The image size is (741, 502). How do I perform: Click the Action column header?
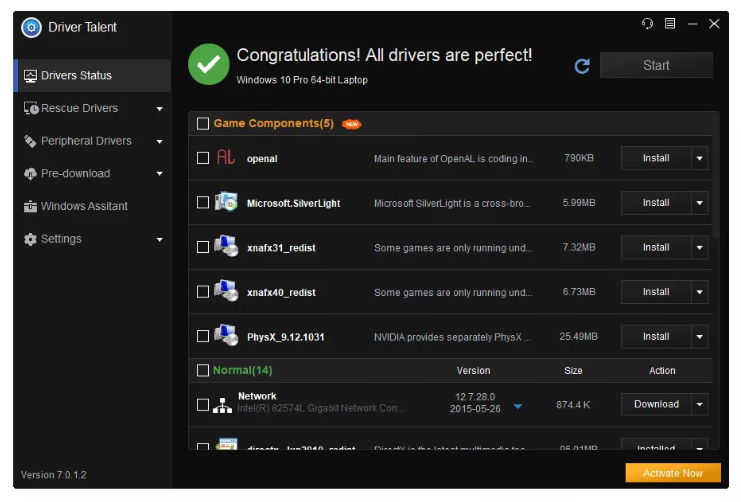pos(662,371)
